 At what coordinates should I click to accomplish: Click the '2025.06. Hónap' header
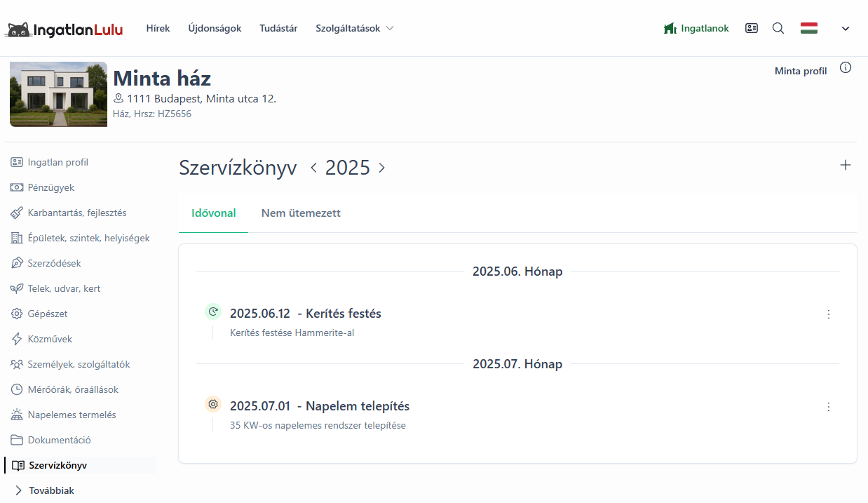(x=517, y=271)
